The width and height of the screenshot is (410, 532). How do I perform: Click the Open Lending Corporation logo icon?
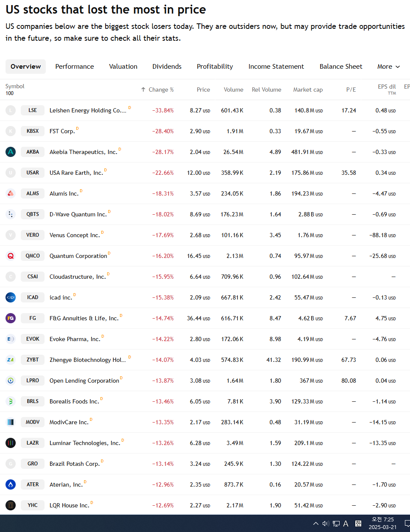11,381
